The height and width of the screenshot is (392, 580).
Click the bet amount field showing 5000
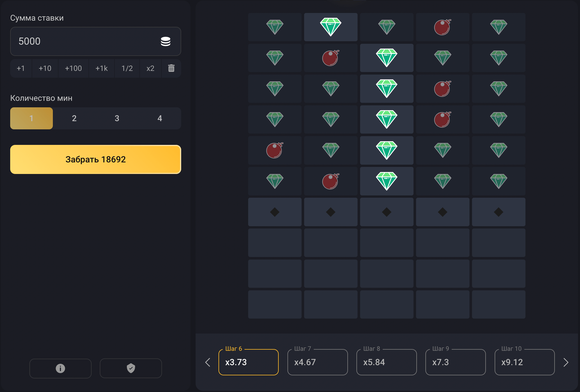point(85,42)
